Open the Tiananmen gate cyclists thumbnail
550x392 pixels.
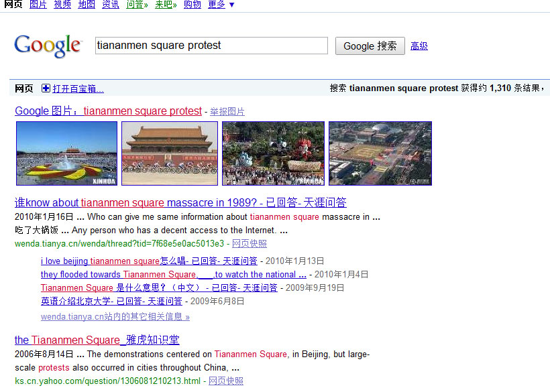tap(170, 153)
